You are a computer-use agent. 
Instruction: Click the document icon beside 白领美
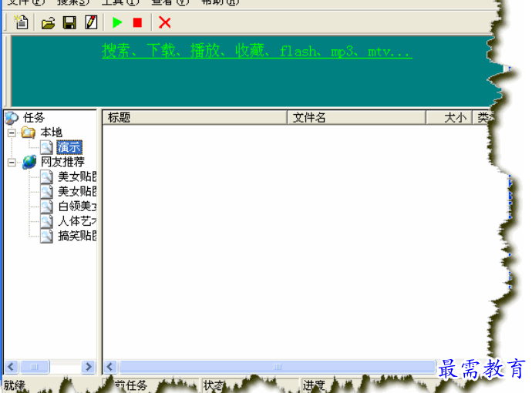click(x=46, y=207)
